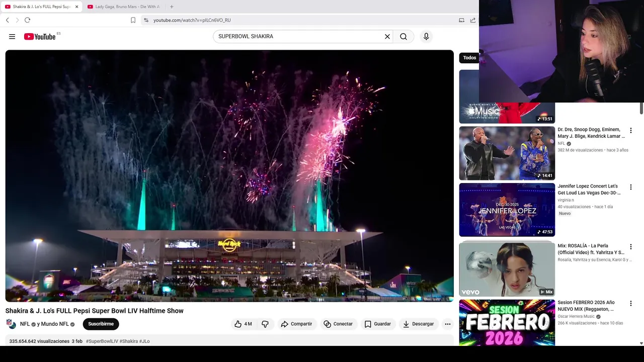Bookmark this page icon in address bar
This screenshot has height=362, width=644.
click(133, 20)
